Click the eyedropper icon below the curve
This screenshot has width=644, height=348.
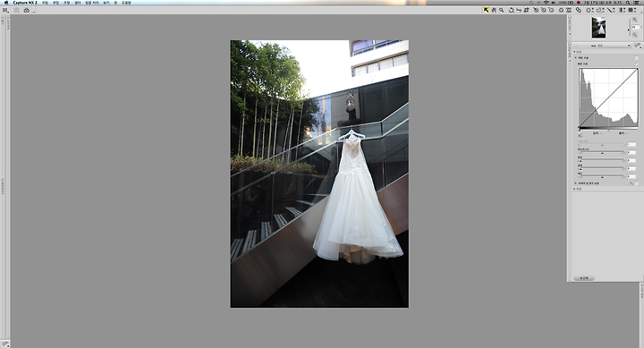pos(580,135)
